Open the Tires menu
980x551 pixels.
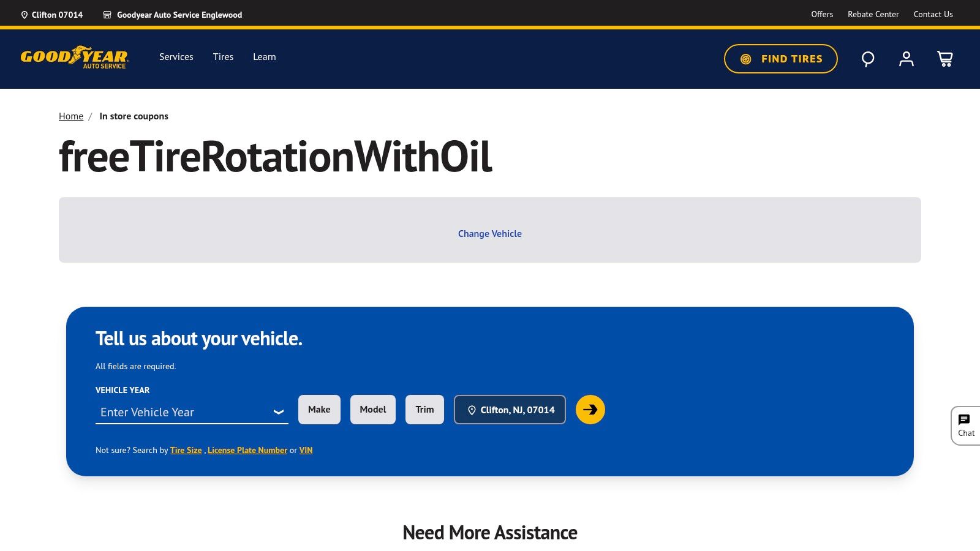(x=223, y=56)
